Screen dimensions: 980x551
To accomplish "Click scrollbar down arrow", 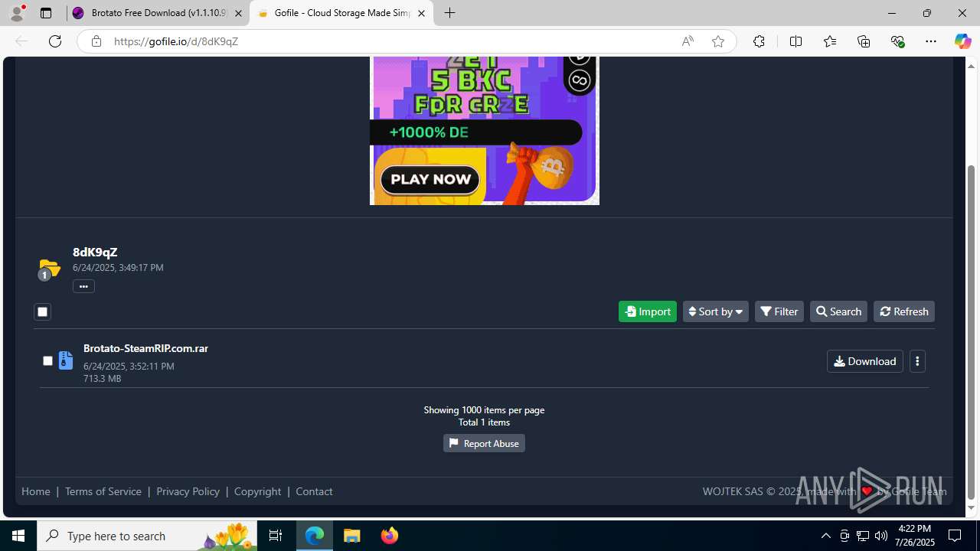I will pos(972,508).
